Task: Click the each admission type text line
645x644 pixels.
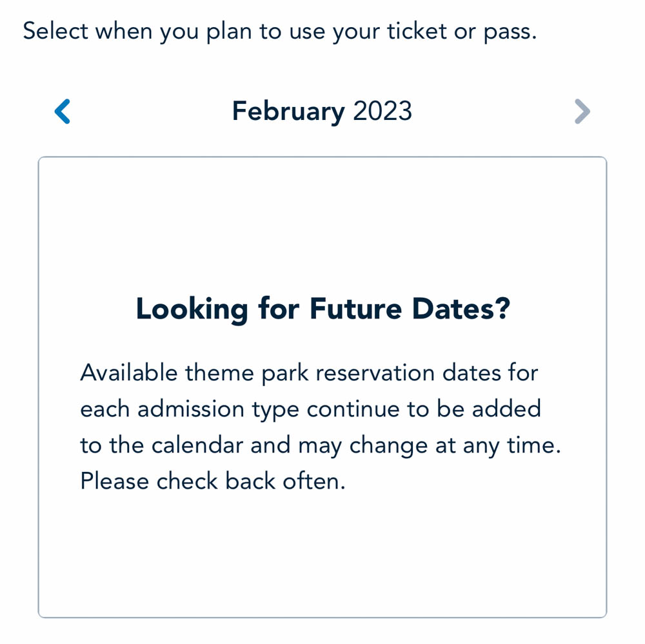Action: [x=310, y=409]
